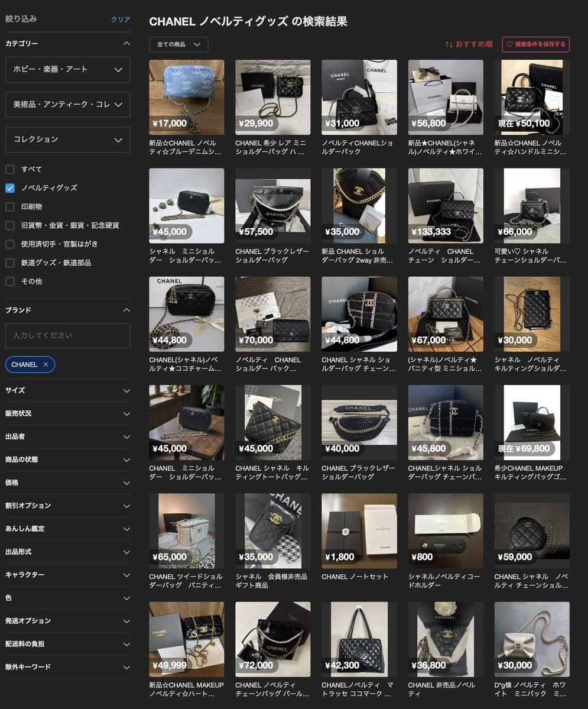Click title CHANEL ノートセット
588x709 pixels.
pos(355,577)
